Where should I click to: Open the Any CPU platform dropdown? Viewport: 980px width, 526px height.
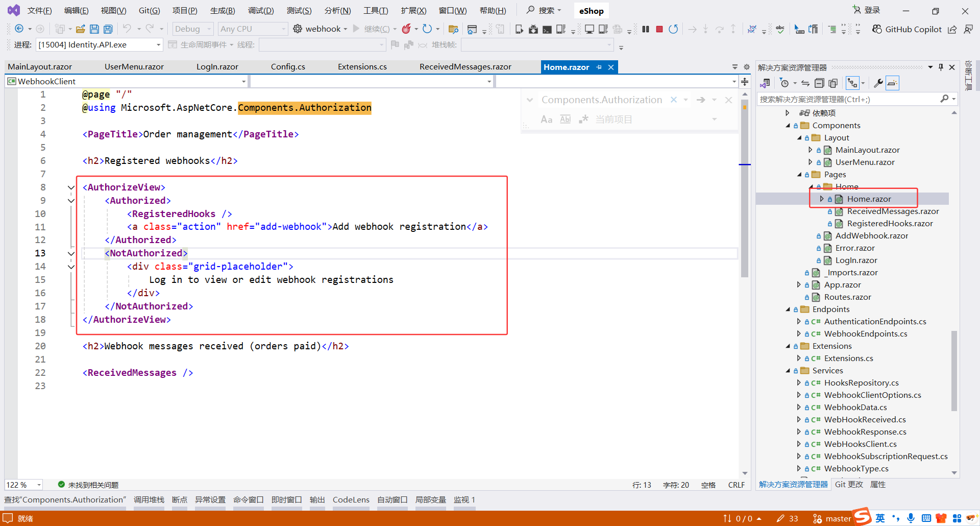click(x=252, y=29)
